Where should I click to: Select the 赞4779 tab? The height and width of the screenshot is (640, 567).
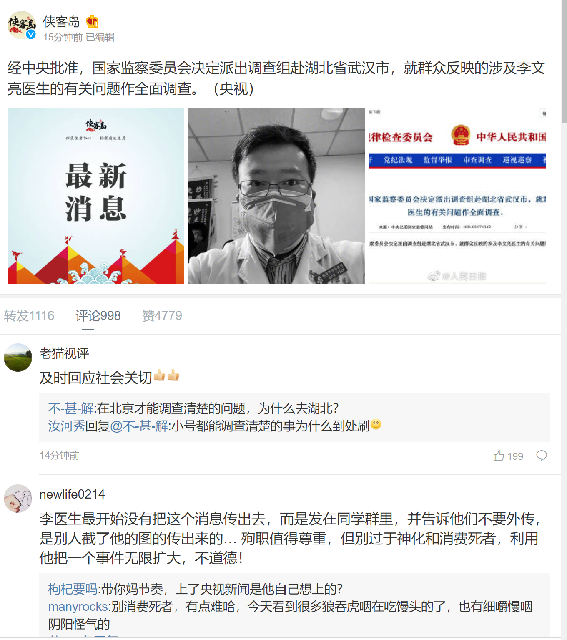point(162,316)
